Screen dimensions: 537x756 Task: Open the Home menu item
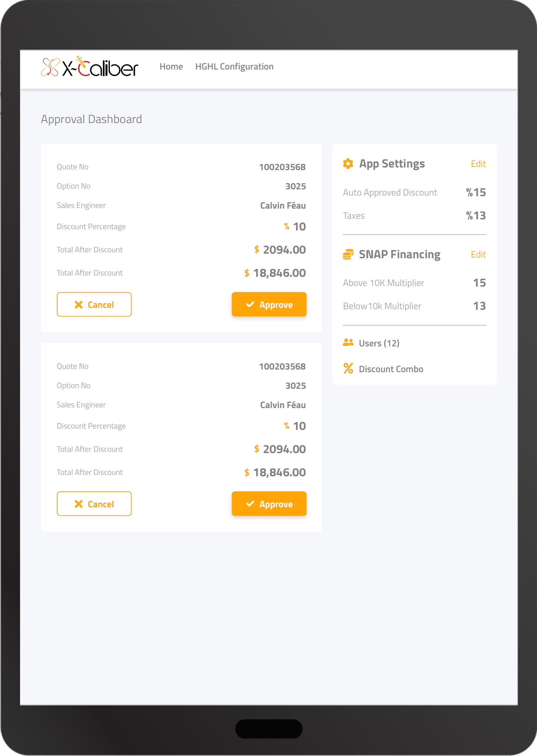171,67
